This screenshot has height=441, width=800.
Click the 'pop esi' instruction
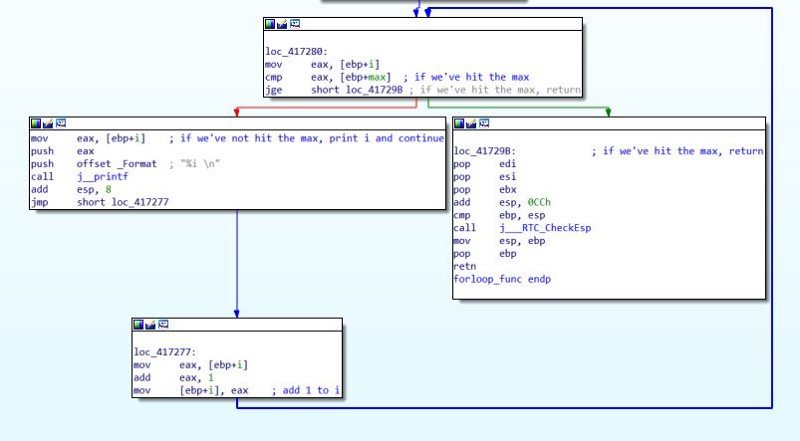click(485, 177)
